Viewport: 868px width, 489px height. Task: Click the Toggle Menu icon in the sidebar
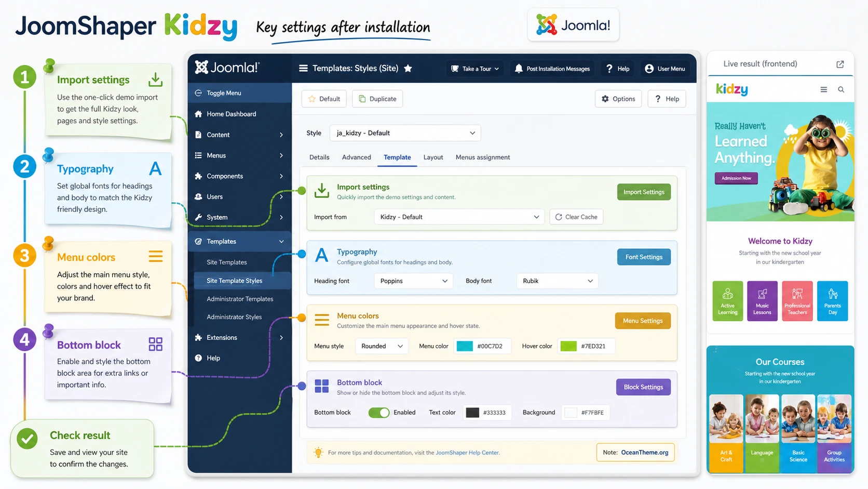point(198,93)
